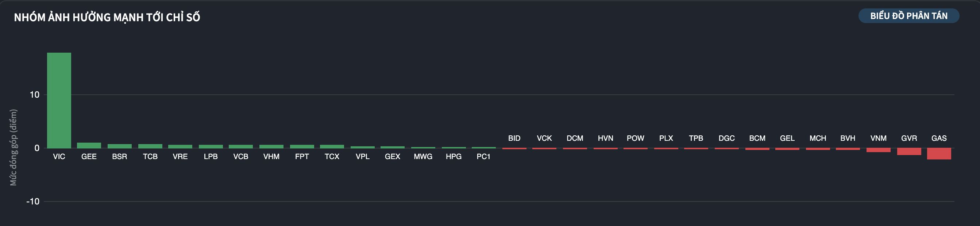Select the VIC ticker label
980x226 pixels.
59,157
